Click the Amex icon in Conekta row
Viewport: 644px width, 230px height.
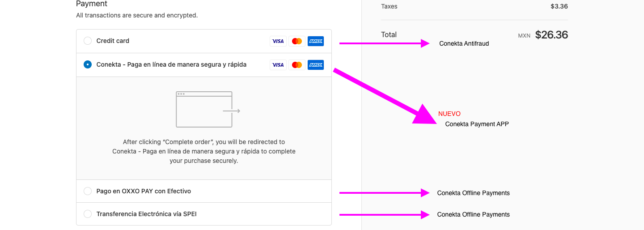pyautogui.click(x=316, y=65)
